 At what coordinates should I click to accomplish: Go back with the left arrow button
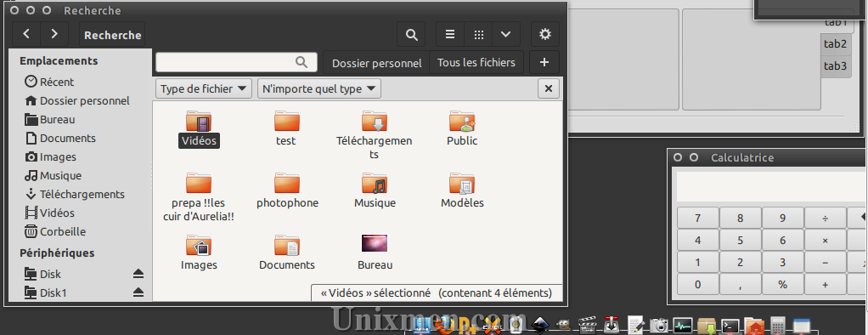(26, 34)
